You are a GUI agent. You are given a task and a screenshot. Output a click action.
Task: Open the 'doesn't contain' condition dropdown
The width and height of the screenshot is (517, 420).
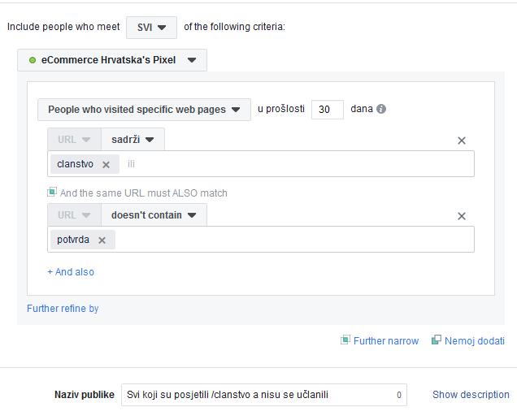(x=154, y=215)
